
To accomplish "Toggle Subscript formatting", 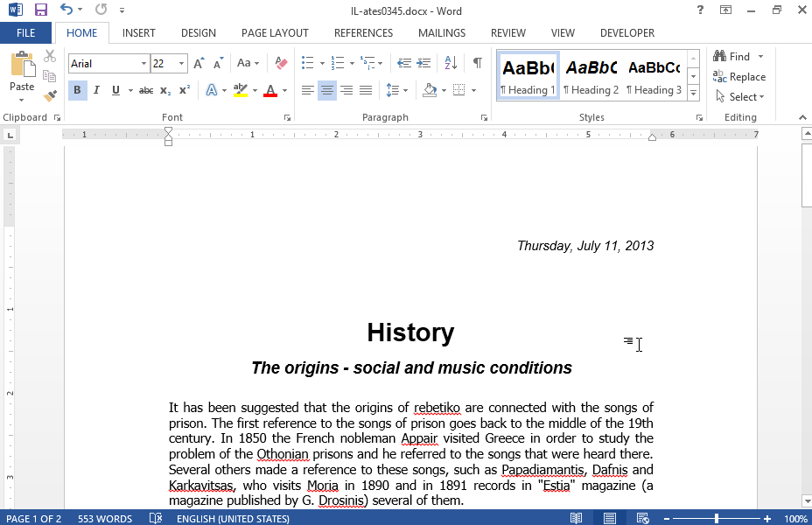I will tap(165, 91).
